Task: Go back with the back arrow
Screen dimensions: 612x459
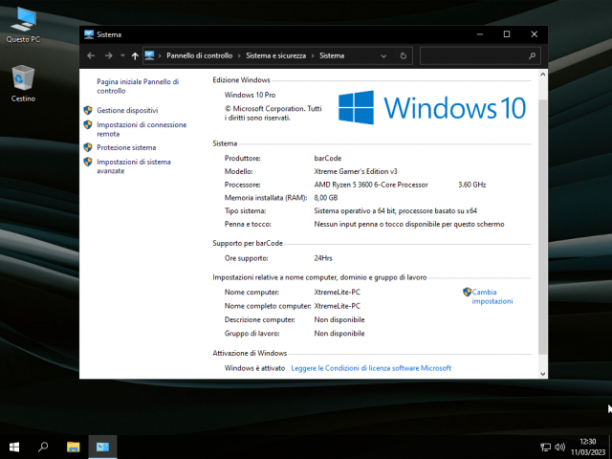Action: point(91,56)
